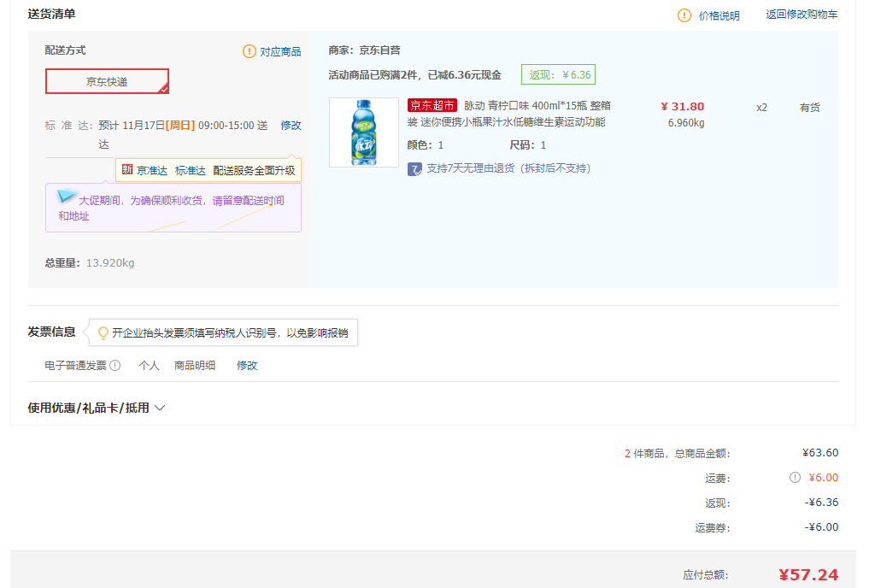Open the 标准达 service link
Image resolution: width=881 pixels, height=588 pixels.
click(x=190, y=170)
